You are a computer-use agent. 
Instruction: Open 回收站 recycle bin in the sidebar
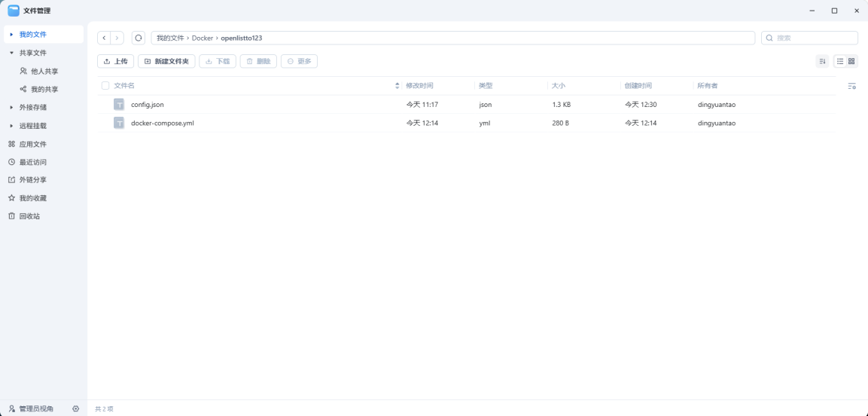[x=29, y=216]
